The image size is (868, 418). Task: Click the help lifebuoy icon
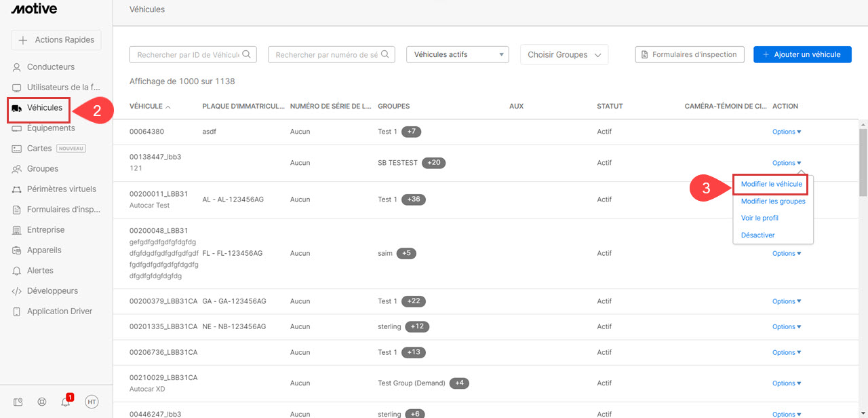tap(42, 402)
